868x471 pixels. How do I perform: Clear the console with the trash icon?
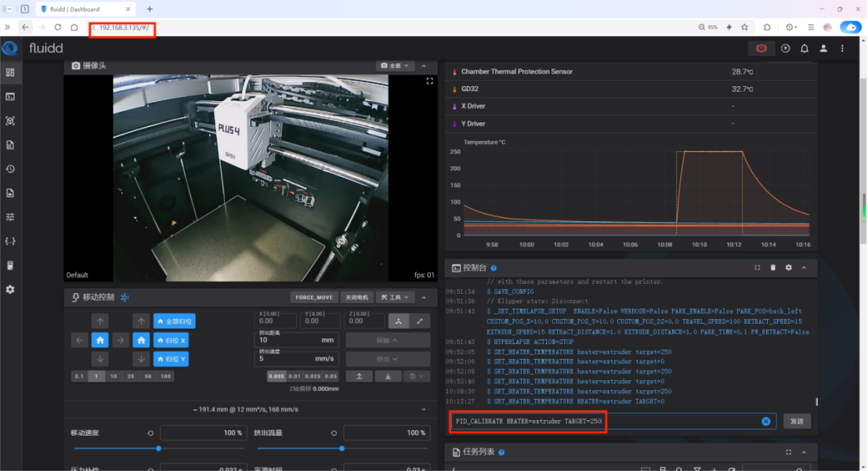pos(773,268)
